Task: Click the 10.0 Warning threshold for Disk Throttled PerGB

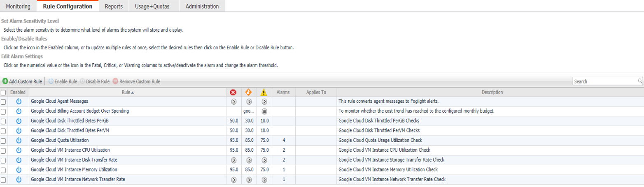Action: point(264,121)
